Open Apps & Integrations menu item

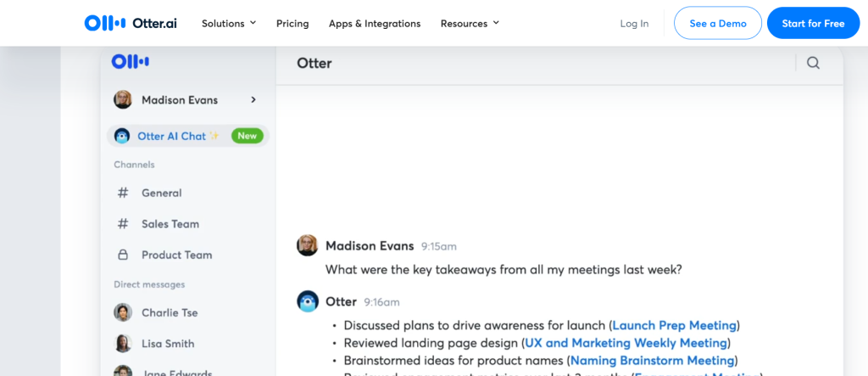pos(375,23)
